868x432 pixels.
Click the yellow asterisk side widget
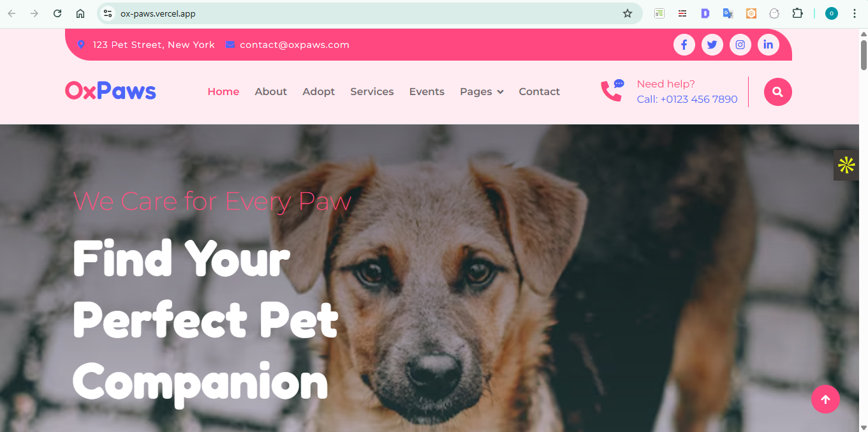pos(846,165)
